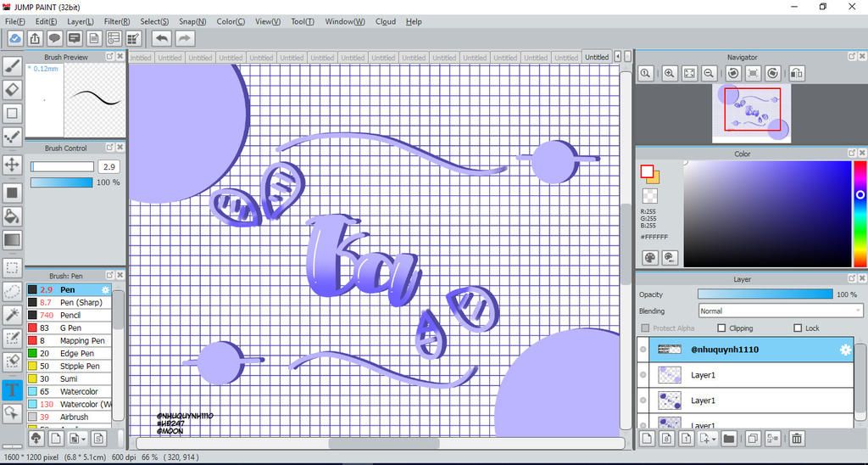The height and width of the screenshot is (465, 868).
Task: Redo the last action
Action: coord(185,38)
